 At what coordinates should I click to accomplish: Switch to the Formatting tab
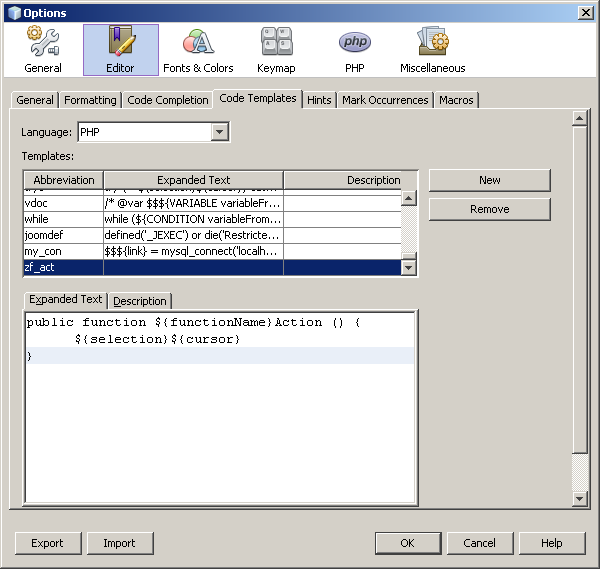[x=90, y=100]
